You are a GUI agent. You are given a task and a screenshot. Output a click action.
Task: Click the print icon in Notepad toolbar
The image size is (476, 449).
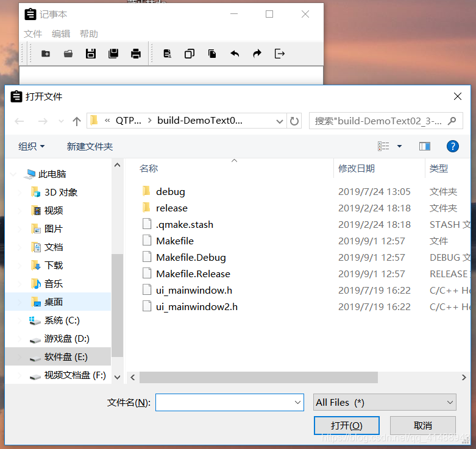coord(136,54)
